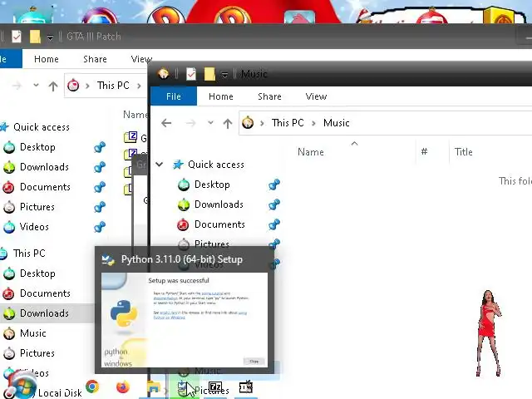Select Documents under This PC in GTA III Patch sidebar
The width and height of the screenshot is (532, 399).
tap(45, 293)
